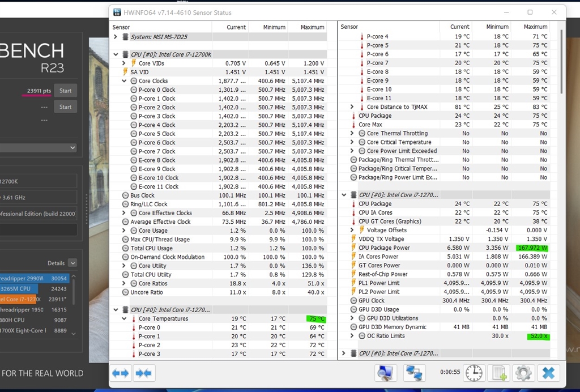Expand the OC Ratio Limits row
The image size is (580, 392).
click(x=352, y=336)
